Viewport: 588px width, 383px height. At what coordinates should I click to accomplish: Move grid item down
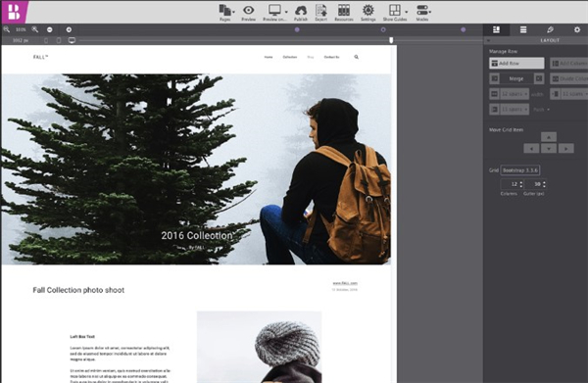(x=549, y=149)
